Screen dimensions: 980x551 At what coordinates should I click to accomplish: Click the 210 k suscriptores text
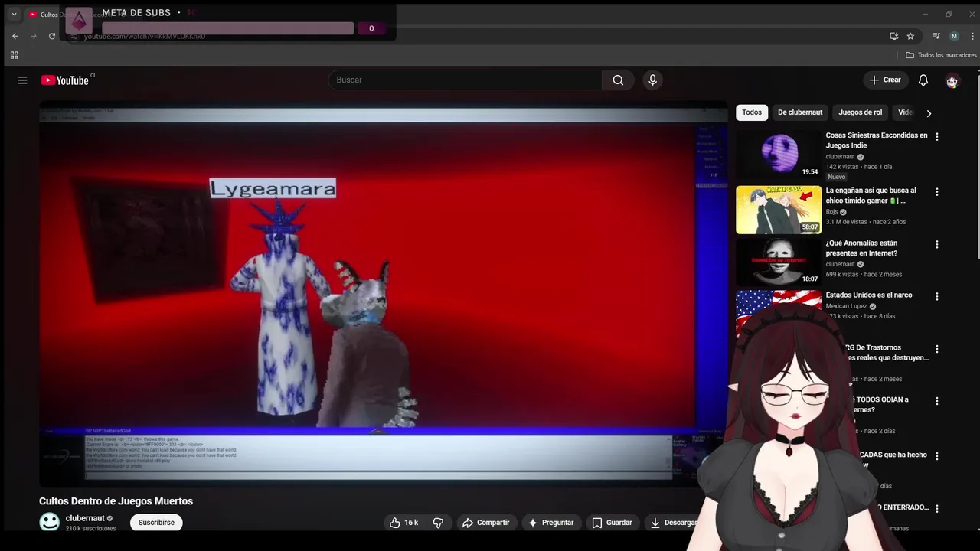(90, 529)
